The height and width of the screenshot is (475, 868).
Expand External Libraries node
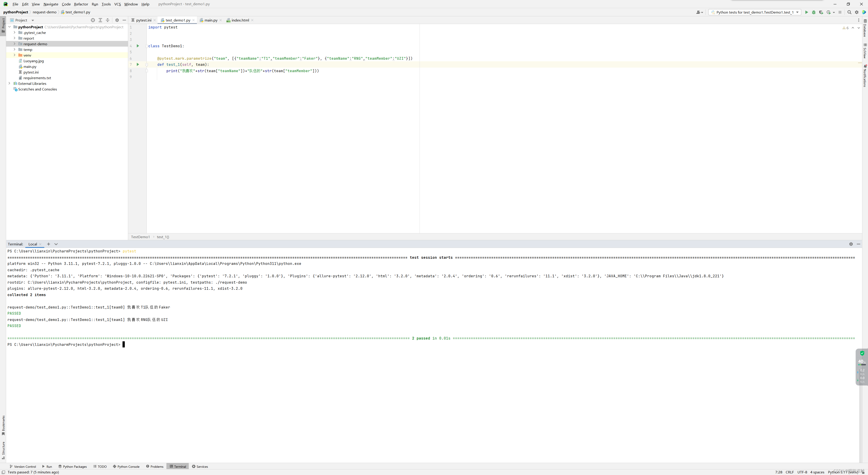click(x=9, y=83)
